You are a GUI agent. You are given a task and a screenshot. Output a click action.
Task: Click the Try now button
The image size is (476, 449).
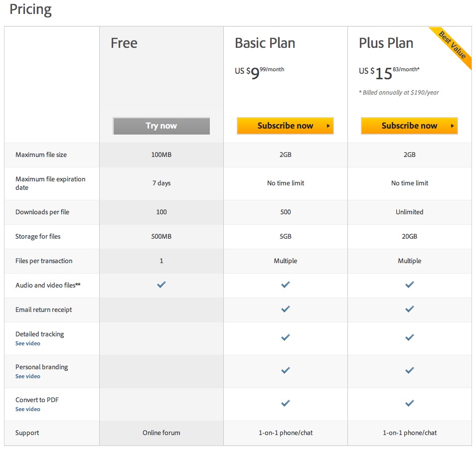161,126
